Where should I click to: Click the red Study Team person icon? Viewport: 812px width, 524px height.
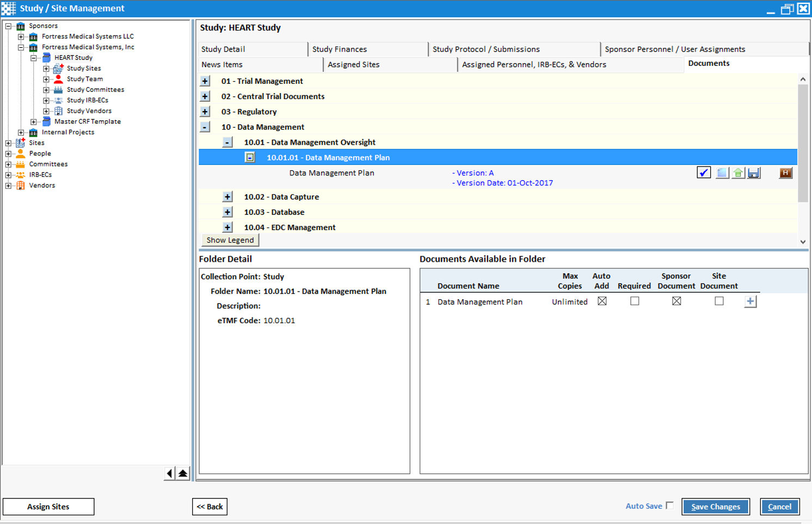(58, 79)
